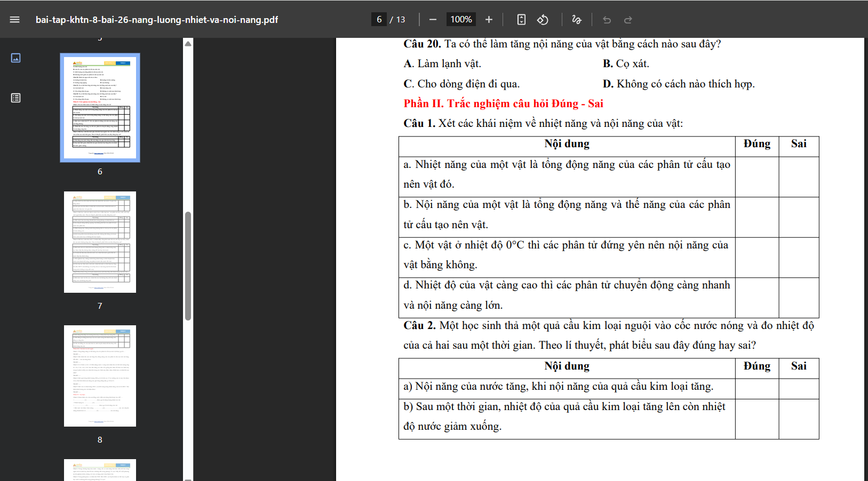Viewport: 868px width, 481px height.
Task: Redo the last annotation
Action: 628,20
